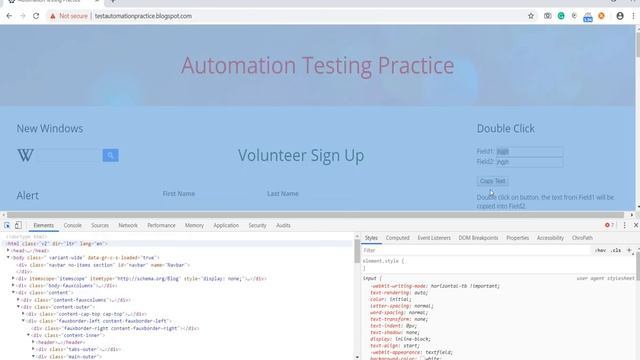
Task: Click the blue Wikipedia search button
Action: tap(110, 155)
